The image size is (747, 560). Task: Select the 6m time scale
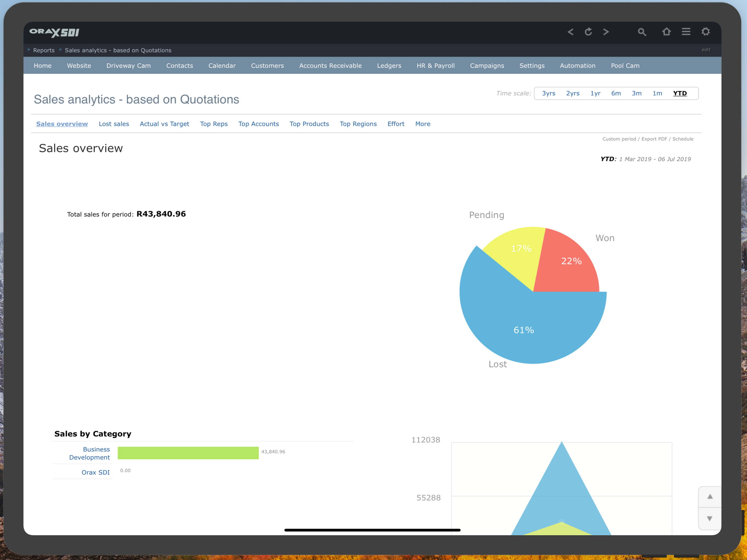point(616,94)
